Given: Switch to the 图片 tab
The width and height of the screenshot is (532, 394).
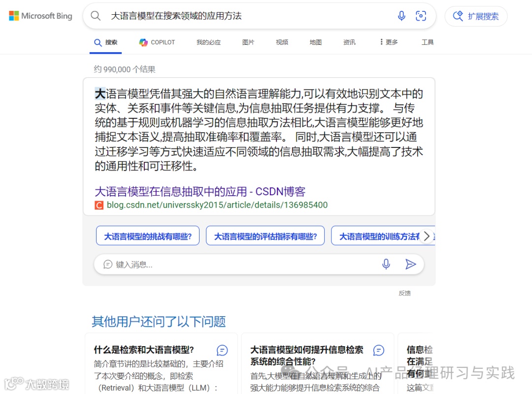Looking at the screenshot, I should pyautogui.click(x=248, y=42).
